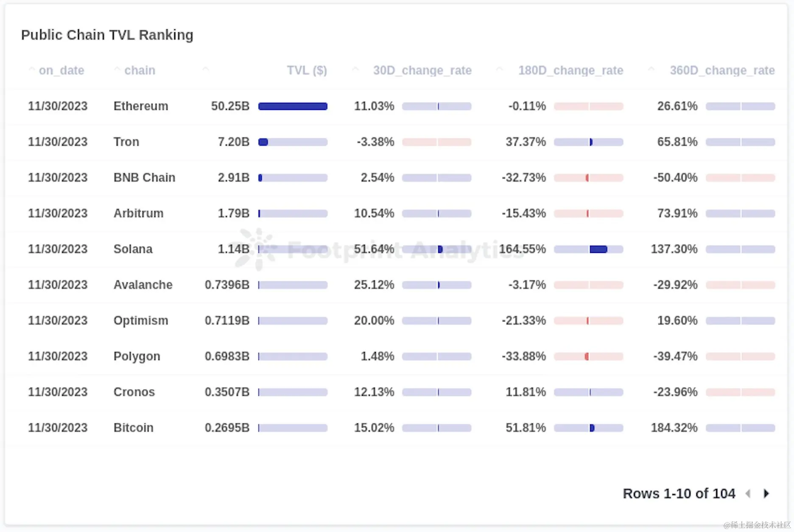Click the 2.91B TVL value
The image size is (794, 532).
coord(233,177)
